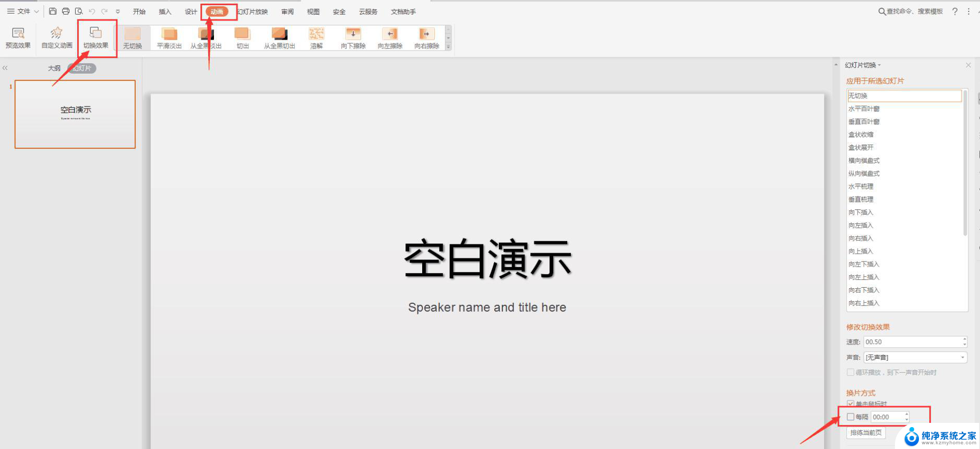
Task: Select 向下擦除 wipe down transition
Action: click(353, 39)
